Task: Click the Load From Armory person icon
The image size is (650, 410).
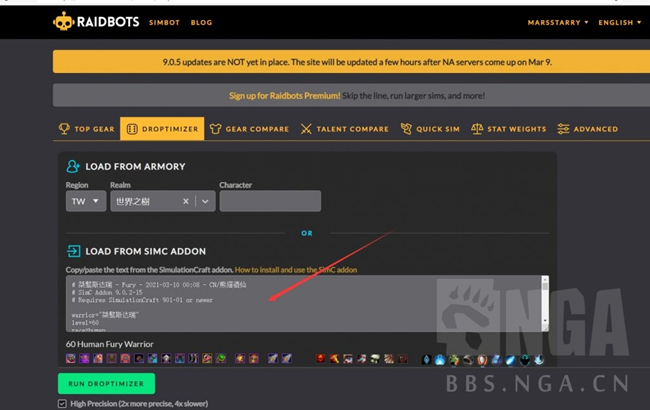Action: pyautogui.click(x=73, y=166)
